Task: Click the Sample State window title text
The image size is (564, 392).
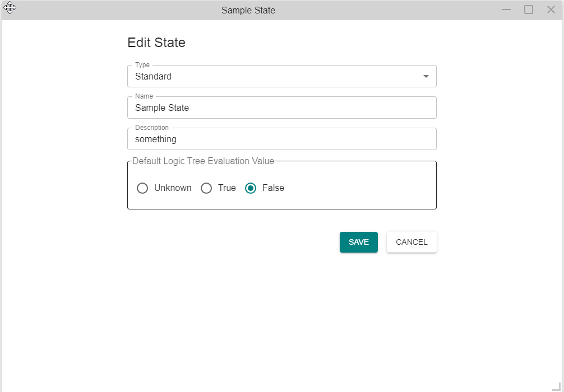Action: click(x=248, y=10)
